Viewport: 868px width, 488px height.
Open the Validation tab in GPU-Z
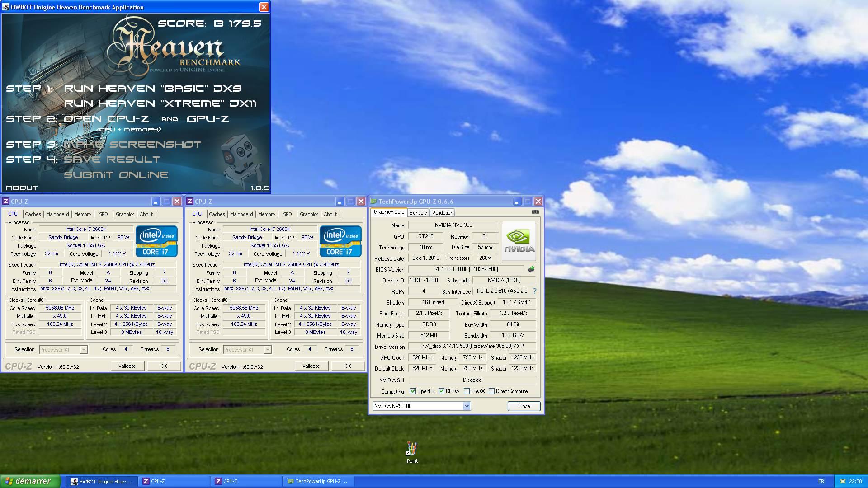[443, 213]
